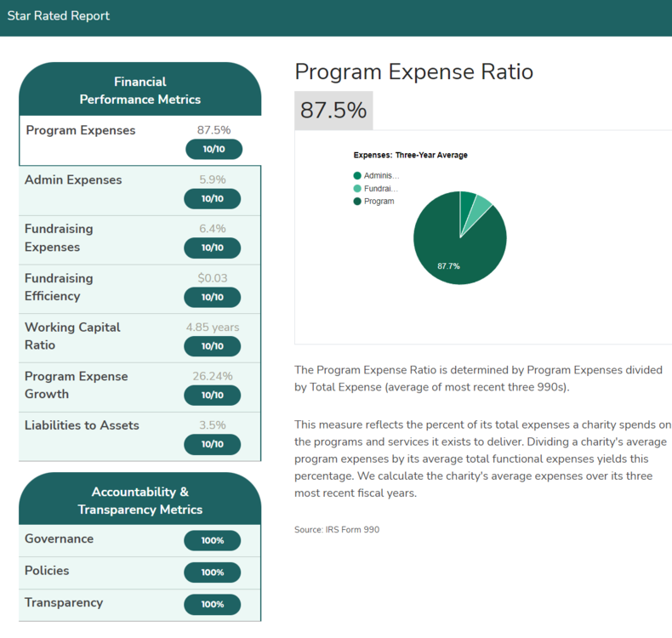Image resolution: width=672 pixels, height=638 pixels.
Task: Click the Administrative legend color dot
Action: pos(357,175)
